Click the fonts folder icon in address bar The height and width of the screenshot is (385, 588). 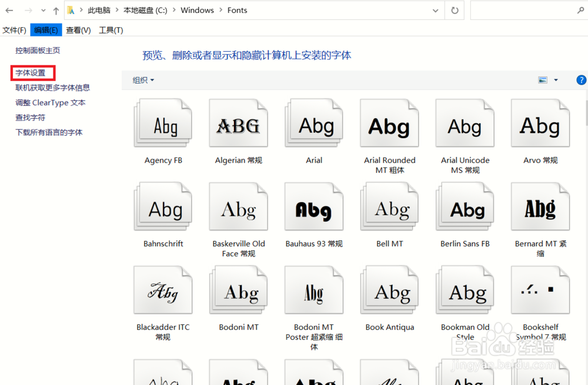[x=71, y=11]
